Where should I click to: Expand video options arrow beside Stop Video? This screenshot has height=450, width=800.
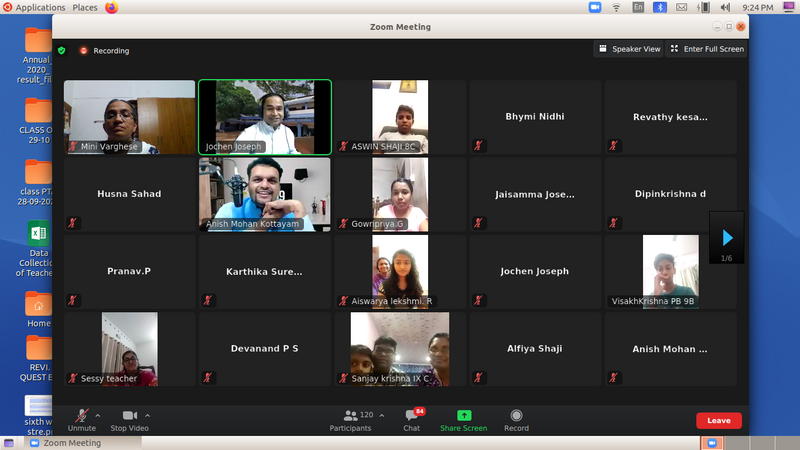(x=148, y=415)
